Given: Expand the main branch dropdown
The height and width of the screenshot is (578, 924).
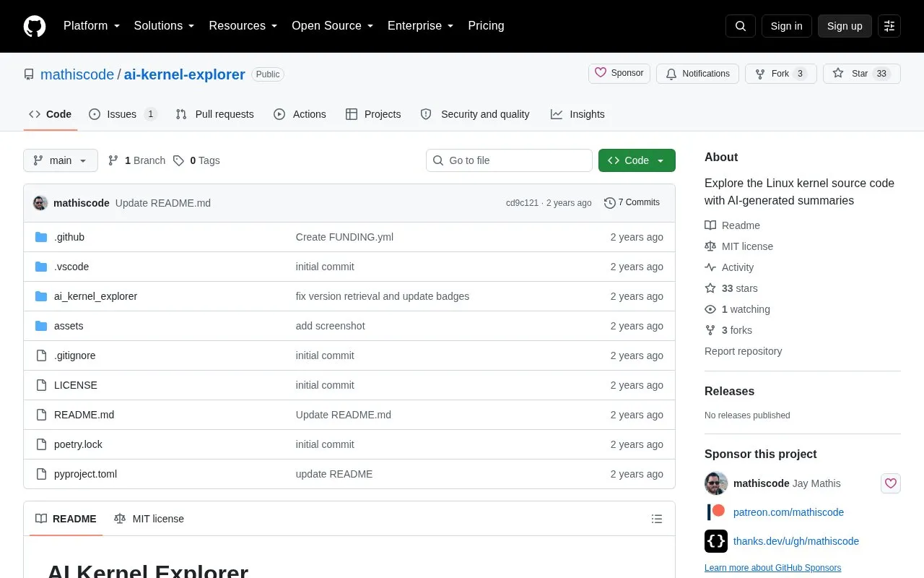Looking at the screenshot, I should [61, 160].
